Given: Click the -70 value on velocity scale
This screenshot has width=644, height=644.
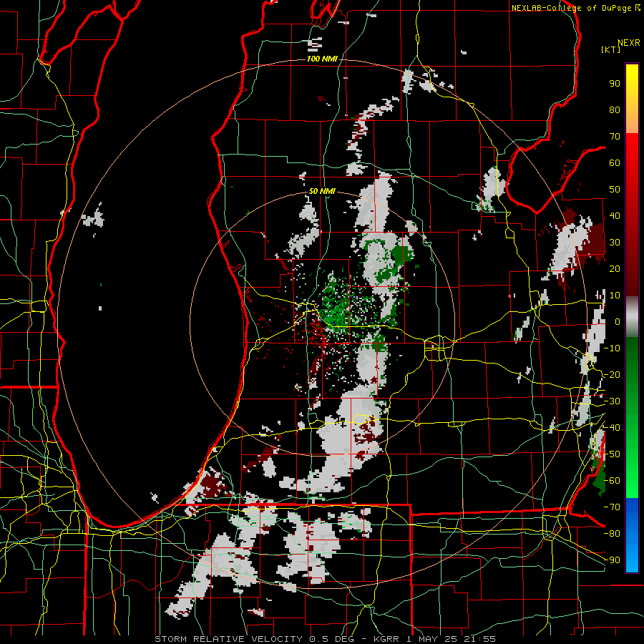Looking at the screenshot, I should click(x=612, y=507).
